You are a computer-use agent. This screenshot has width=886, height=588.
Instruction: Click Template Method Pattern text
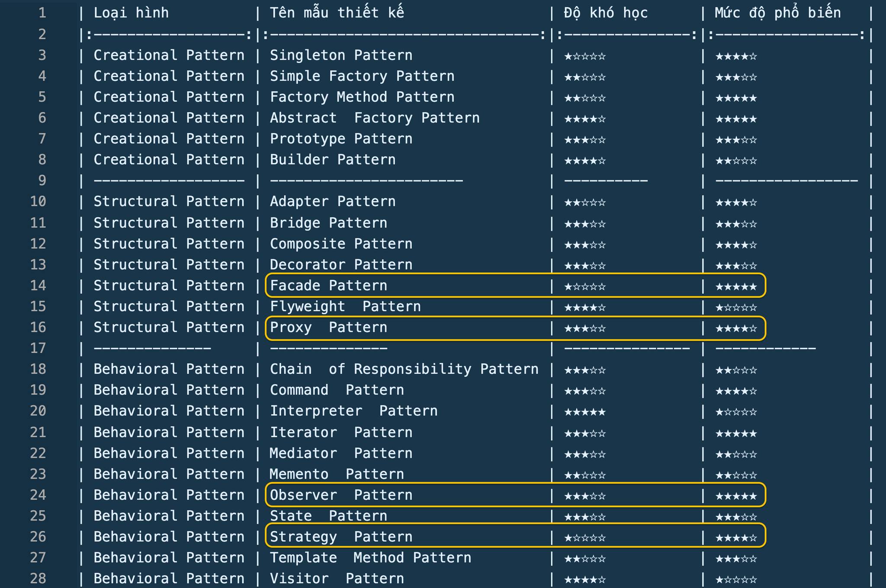pos(370,558)
